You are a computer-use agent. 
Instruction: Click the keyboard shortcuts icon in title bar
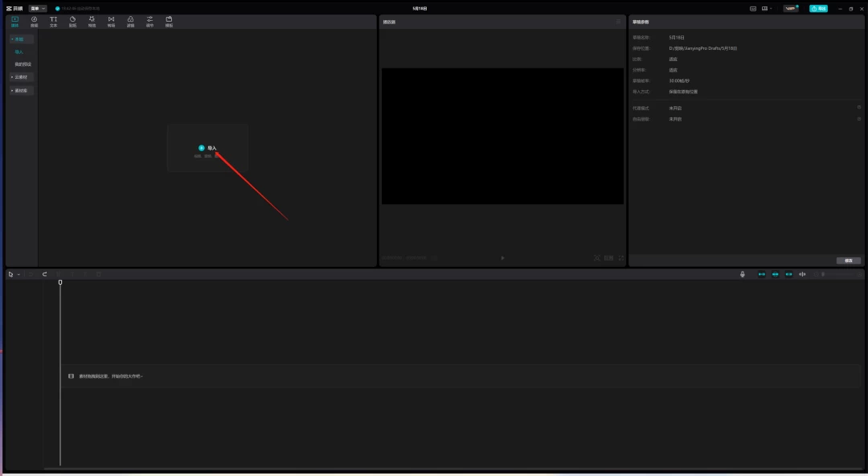tap(753, 8)
